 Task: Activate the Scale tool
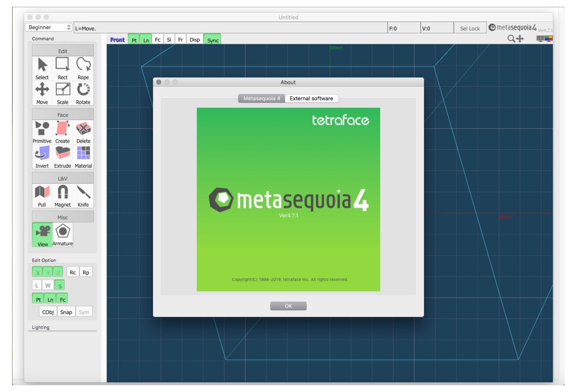(63, 93)
